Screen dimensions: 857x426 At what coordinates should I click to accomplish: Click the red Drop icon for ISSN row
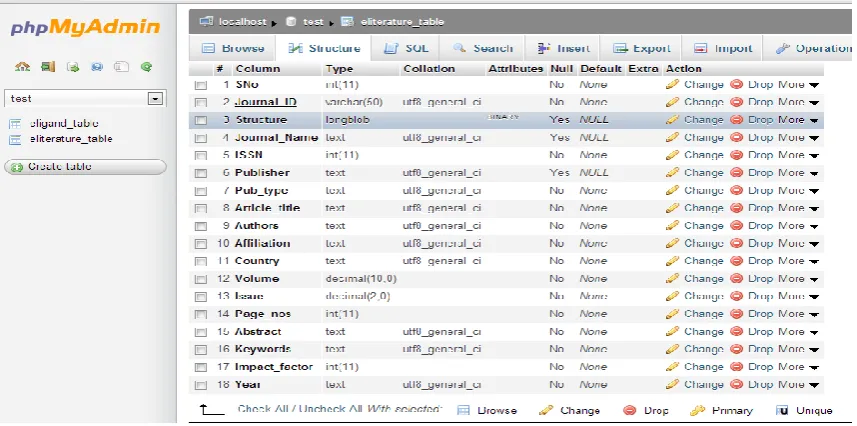click(737, 155)
